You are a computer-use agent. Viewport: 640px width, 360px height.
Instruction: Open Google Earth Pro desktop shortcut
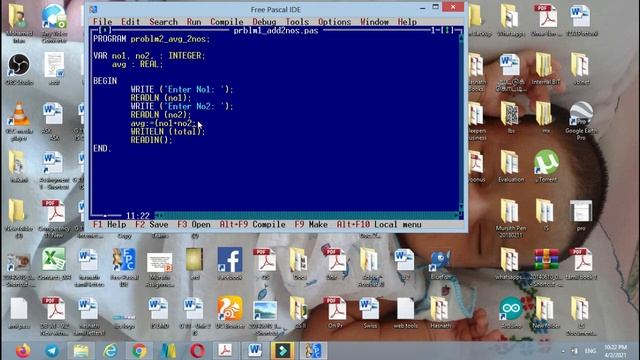click(581, 120)
